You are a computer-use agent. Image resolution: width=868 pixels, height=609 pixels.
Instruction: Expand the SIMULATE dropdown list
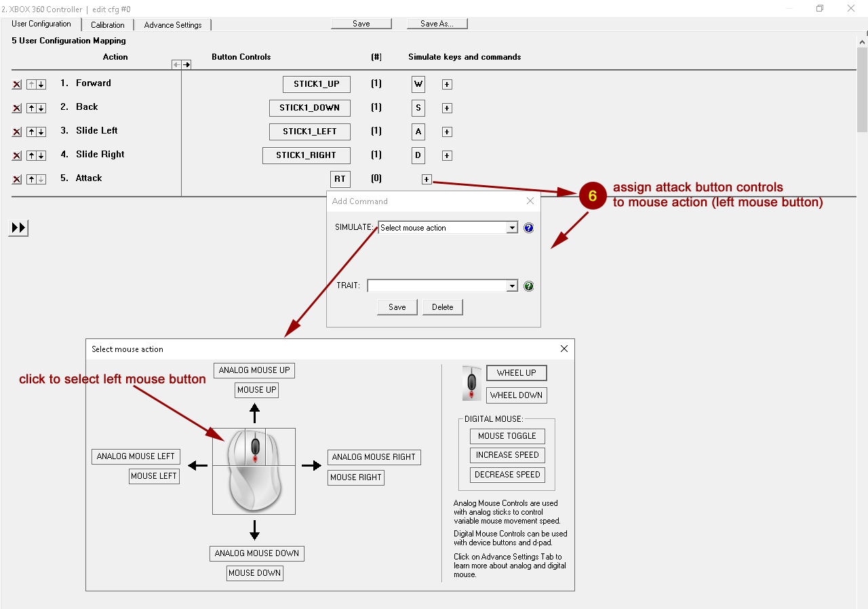[512, 228]
